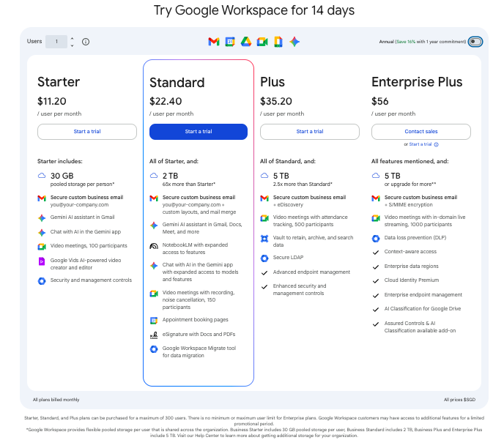This screenshot has width=504, height=440.
Task: Click 'Enterprise endpoint management' feature text
Action: [423, 295]
